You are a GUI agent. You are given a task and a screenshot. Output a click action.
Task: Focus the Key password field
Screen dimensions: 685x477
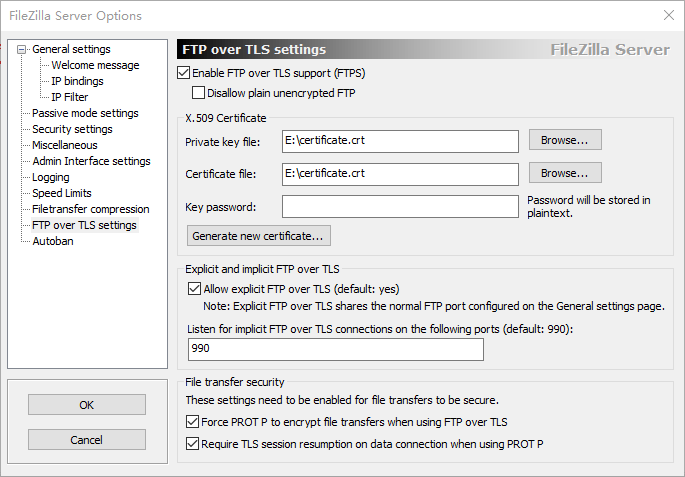point(400,207)
